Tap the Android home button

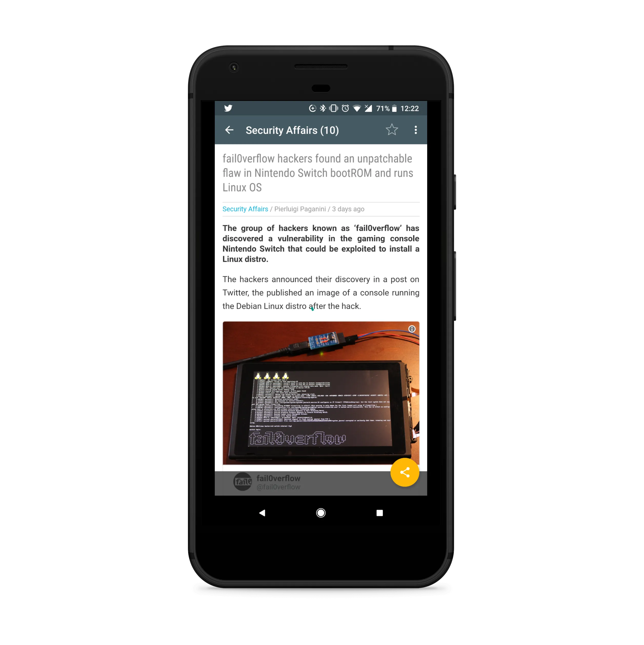[321, 512]
